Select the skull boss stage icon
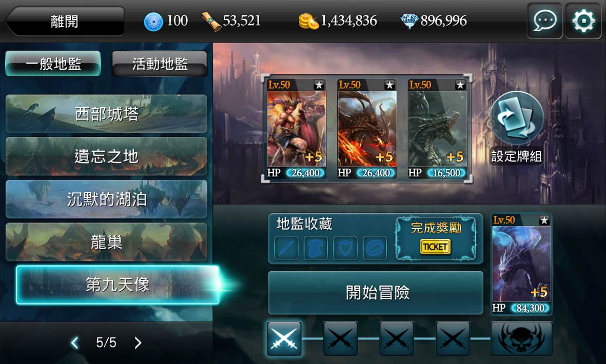 (521, 338)
